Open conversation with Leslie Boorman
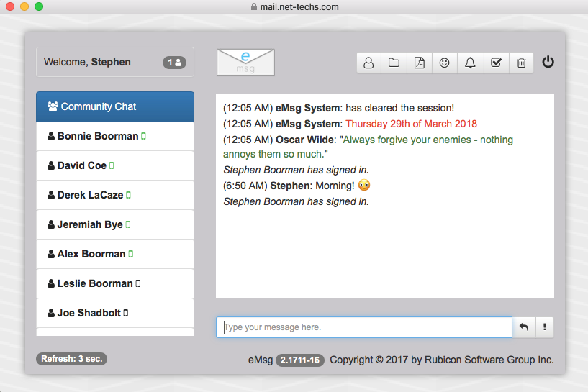This screenshot has height=392, width=588. click(95, 283)
